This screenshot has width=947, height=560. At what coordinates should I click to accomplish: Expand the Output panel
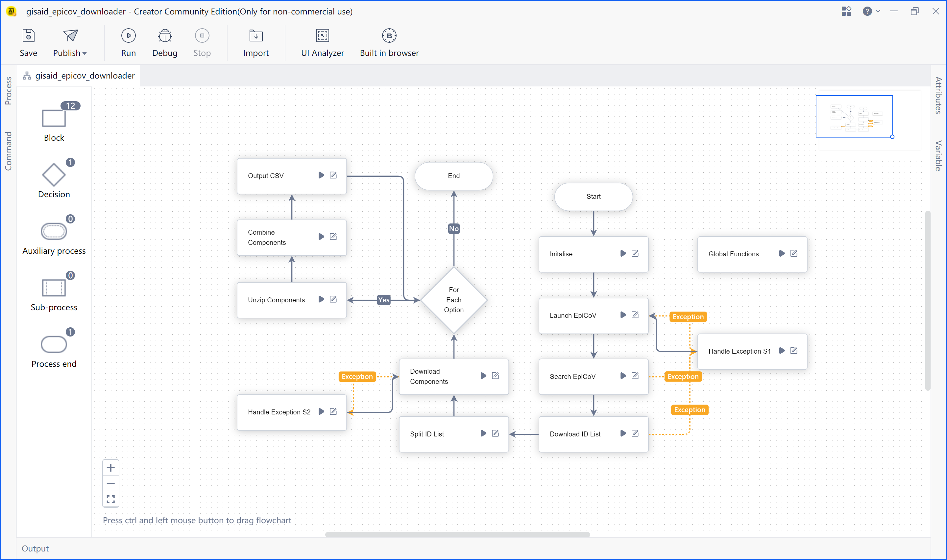pos(35,548)
